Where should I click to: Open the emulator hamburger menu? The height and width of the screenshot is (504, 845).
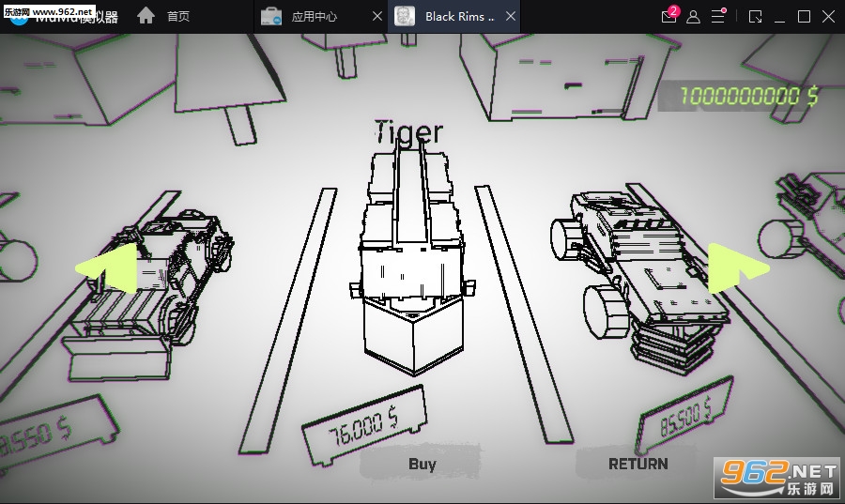click(x=718, y=16)
